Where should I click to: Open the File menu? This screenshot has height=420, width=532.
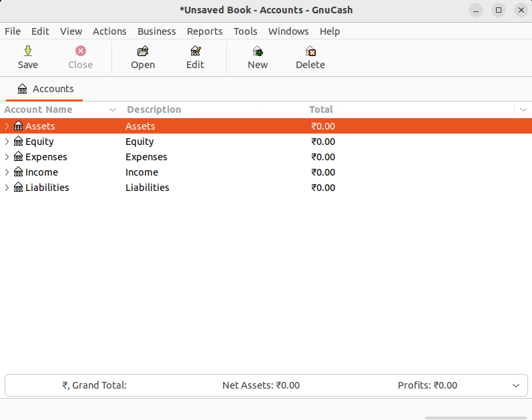13,31
